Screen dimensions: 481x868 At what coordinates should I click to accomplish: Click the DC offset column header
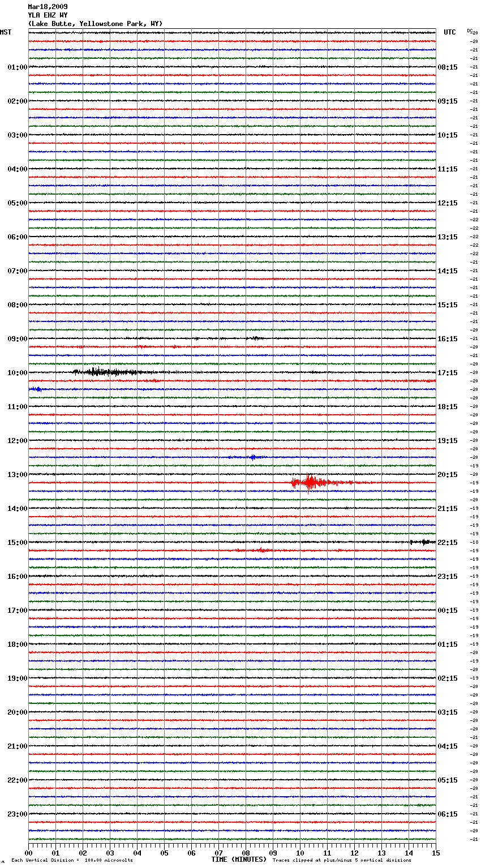[x=471, y=31]
